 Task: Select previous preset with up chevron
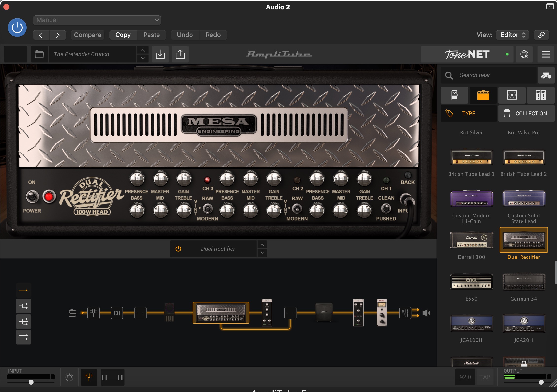[x=143, y=50]
